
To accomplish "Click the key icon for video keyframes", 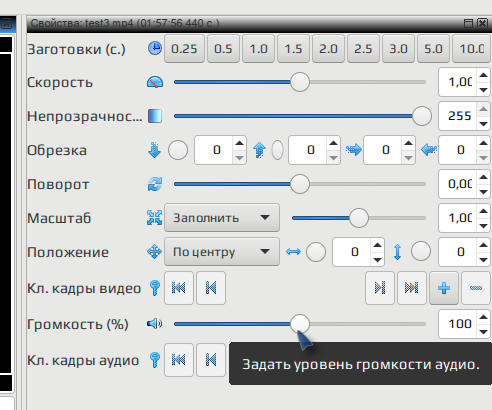I will point(155,288).
